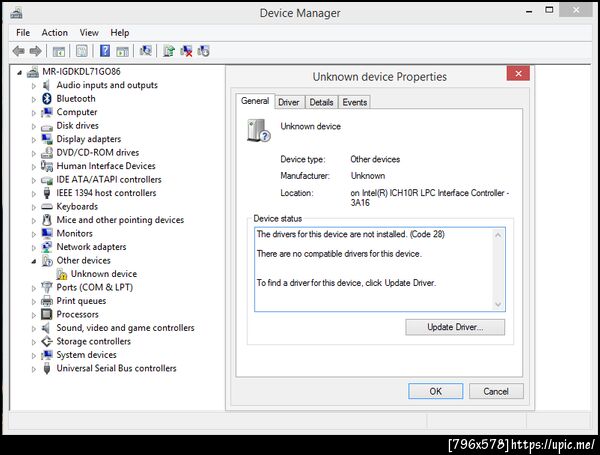Click the Display adapters icon
The height and width of the screenshot is (455, 600).
(47, 139)
